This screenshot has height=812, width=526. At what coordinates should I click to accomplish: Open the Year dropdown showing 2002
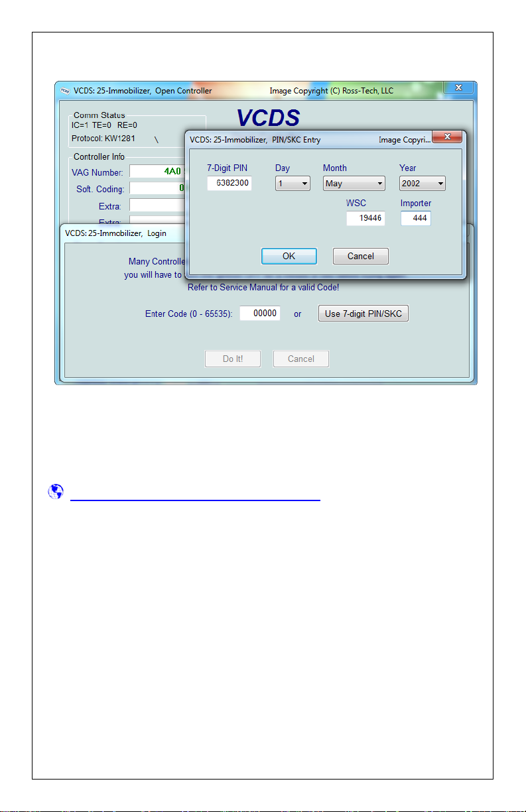tap(423, 184)
